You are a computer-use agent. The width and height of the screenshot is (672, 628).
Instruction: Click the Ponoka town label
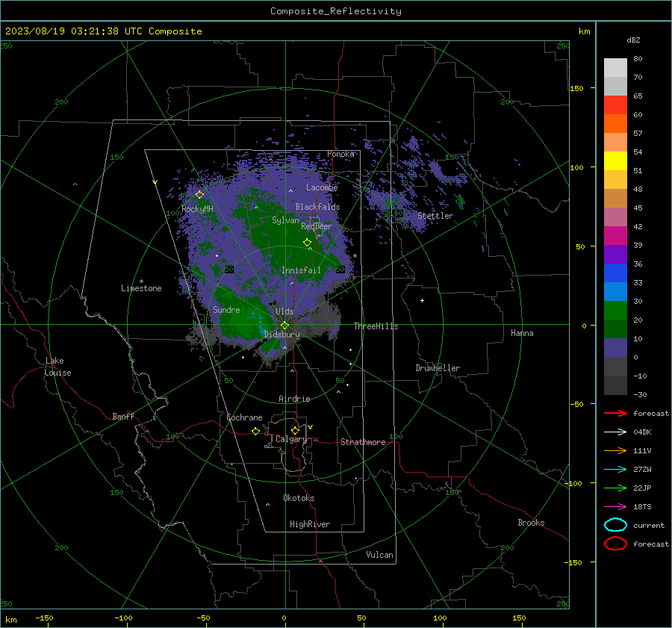click(x=340, y=154)
